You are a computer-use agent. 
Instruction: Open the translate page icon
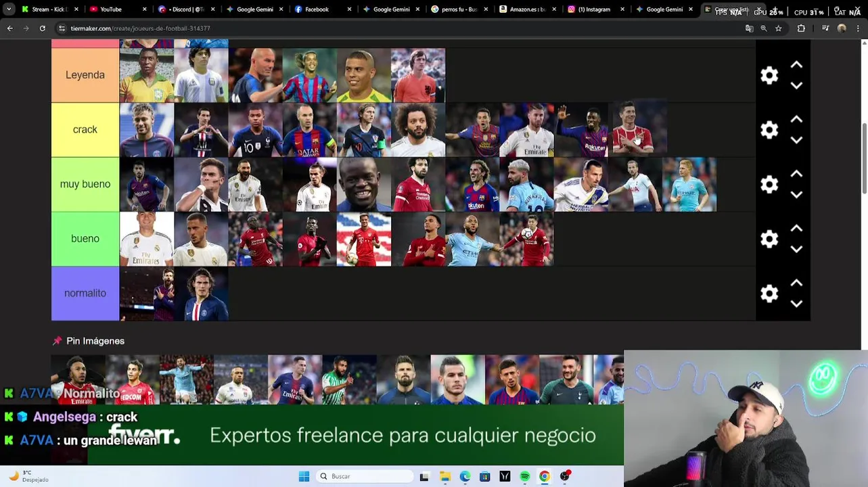[x=749, y=28]
